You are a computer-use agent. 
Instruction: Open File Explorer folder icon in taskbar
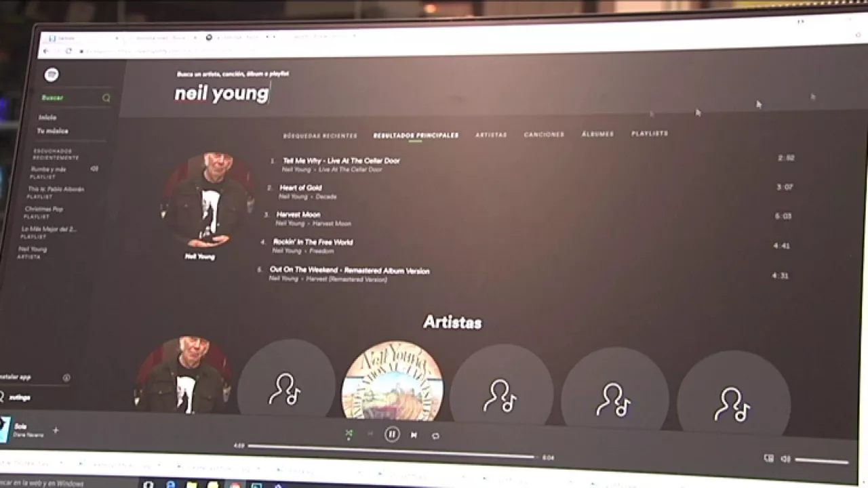click(x=192, y=485)
